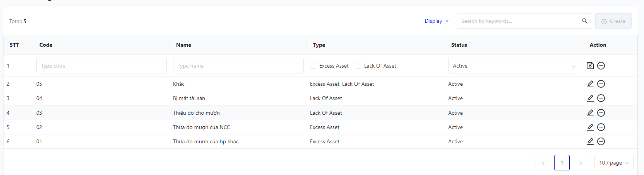Viewport: 644px width, 175px height.
Task: Click the remove icon in the new row
Action: coord(601,66)
